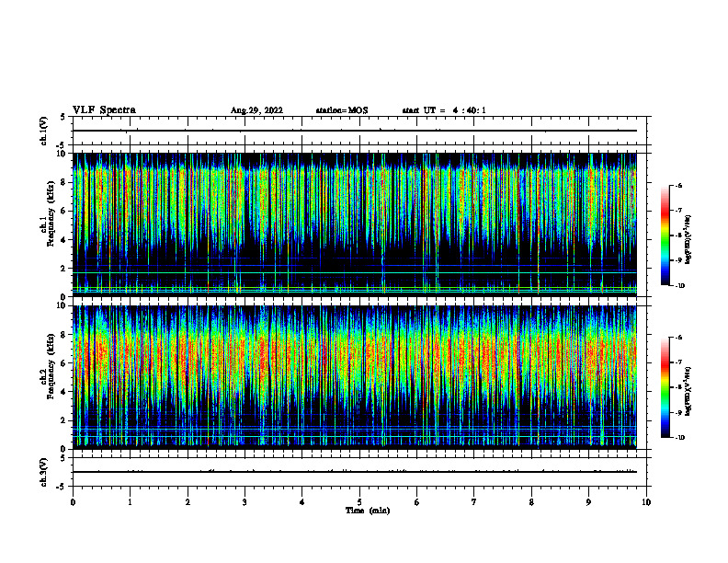
Task: Select the date text "Aug.29, 2022"
Action: point(256,110)
